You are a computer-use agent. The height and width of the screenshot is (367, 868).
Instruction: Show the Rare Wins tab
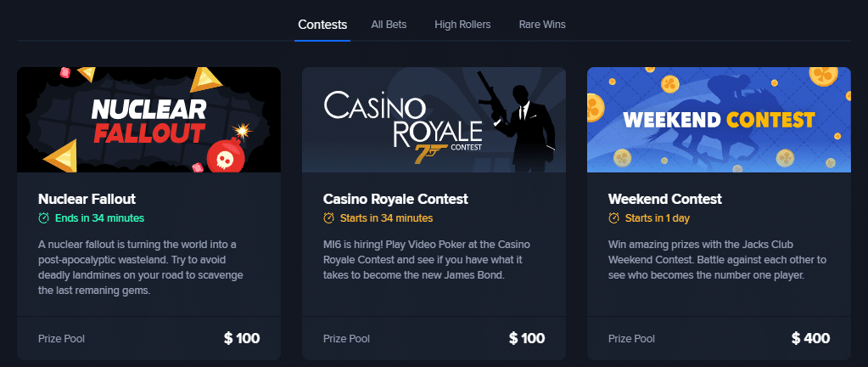pyautogui.click(x=542, y=25)
